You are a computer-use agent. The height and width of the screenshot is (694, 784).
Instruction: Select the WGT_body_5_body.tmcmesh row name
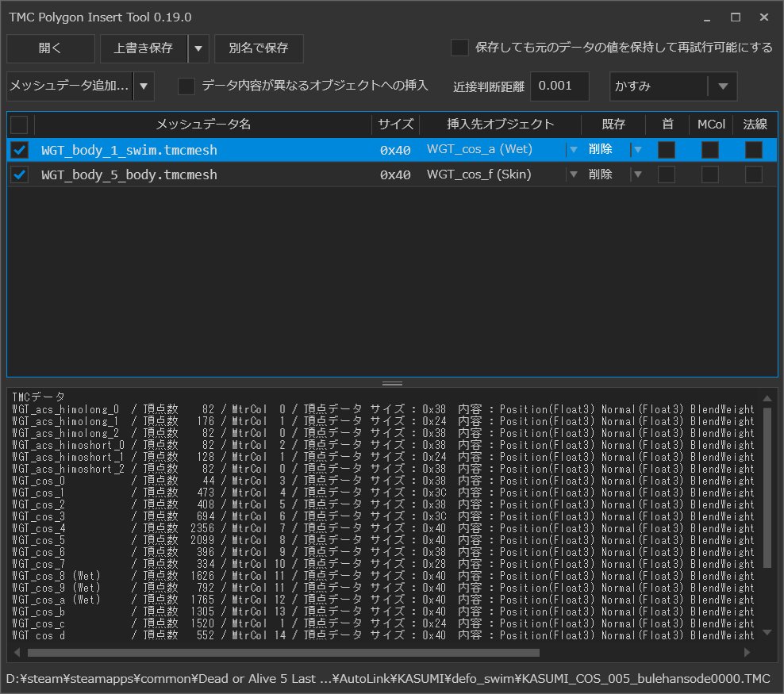click(129, 174)
